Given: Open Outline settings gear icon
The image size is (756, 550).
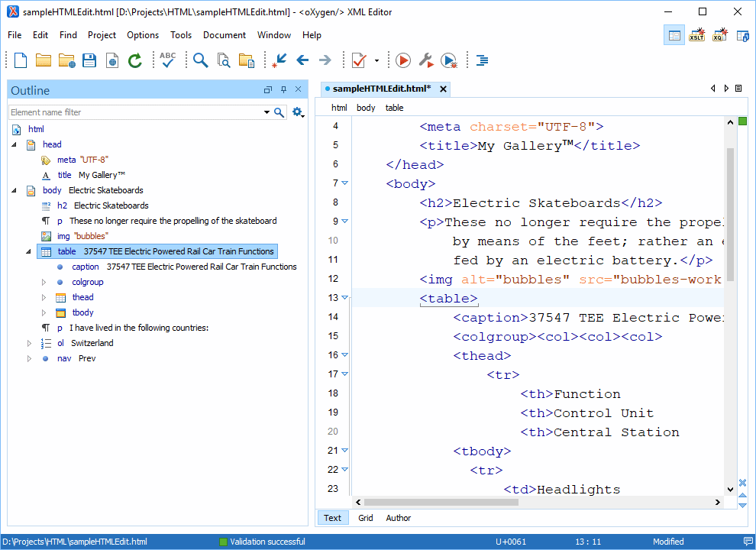Looking at the screenshot, I should click(x=298, y=112).
